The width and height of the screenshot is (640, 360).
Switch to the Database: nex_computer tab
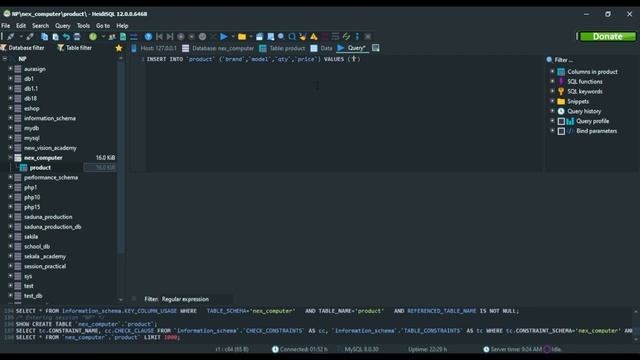coord(218,48)
